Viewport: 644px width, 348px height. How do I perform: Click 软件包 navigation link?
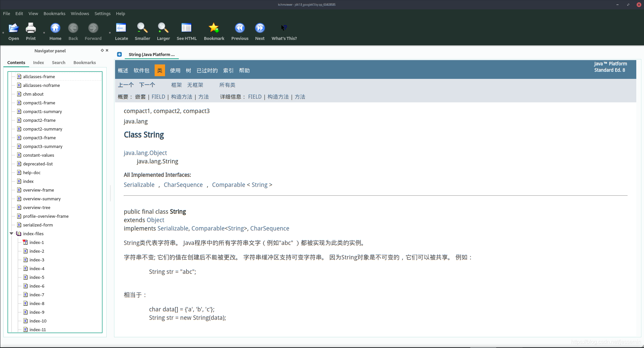(142, 70)
